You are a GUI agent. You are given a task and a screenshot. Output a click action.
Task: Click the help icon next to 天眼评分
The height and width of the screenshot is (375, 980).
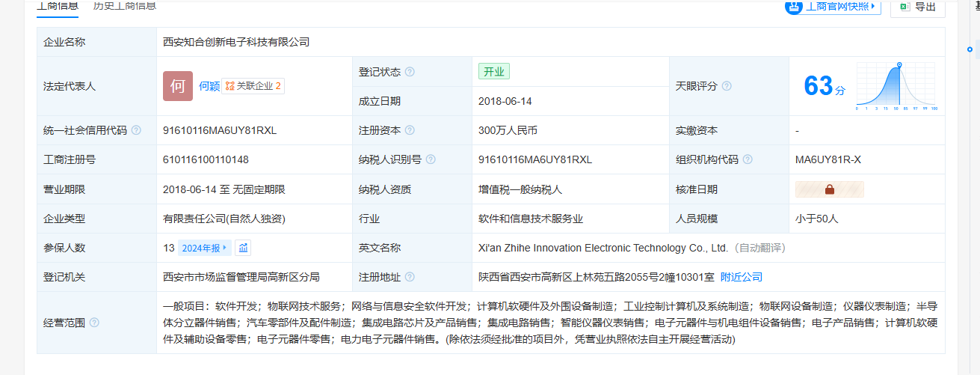click(727, 86)
